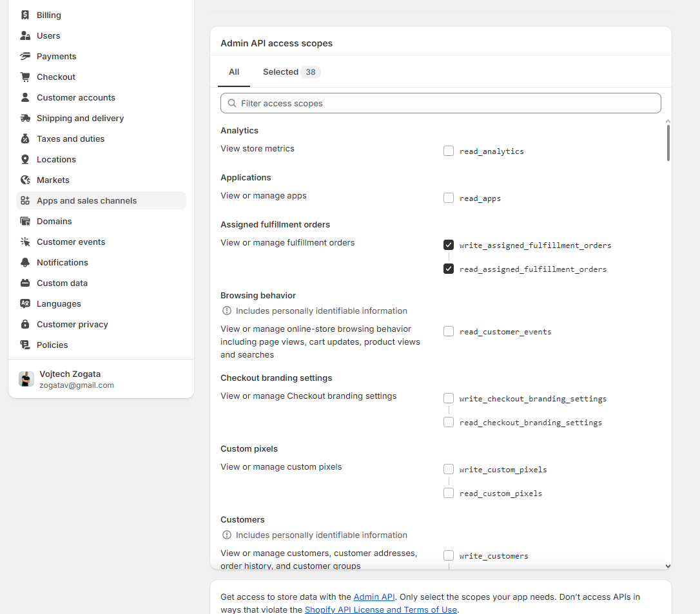This screenshot has height=614, width=700.
Task: Click the Checkout cart icon
Action: point(25,77)
